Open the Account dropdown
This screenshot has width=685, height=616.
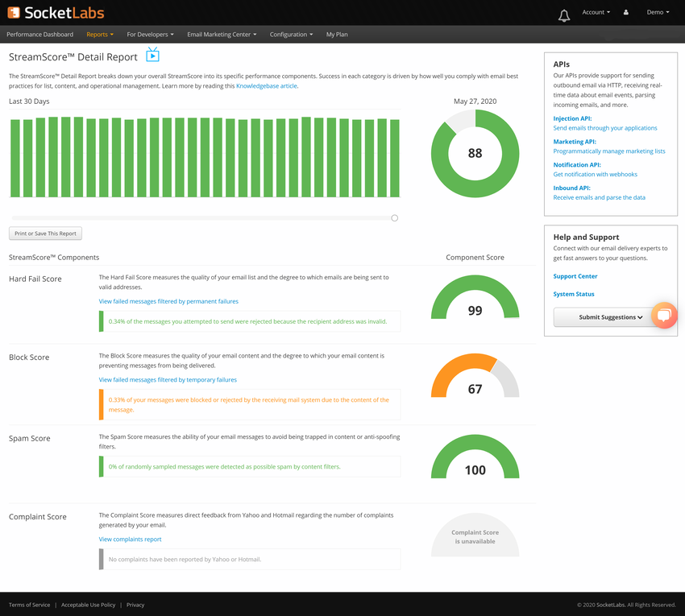pos(596,12)
